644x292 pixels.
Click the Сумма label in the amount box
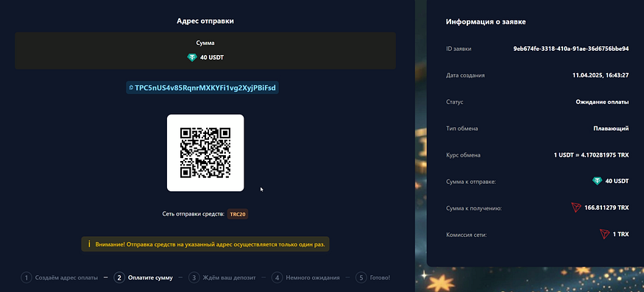[205, 43]
